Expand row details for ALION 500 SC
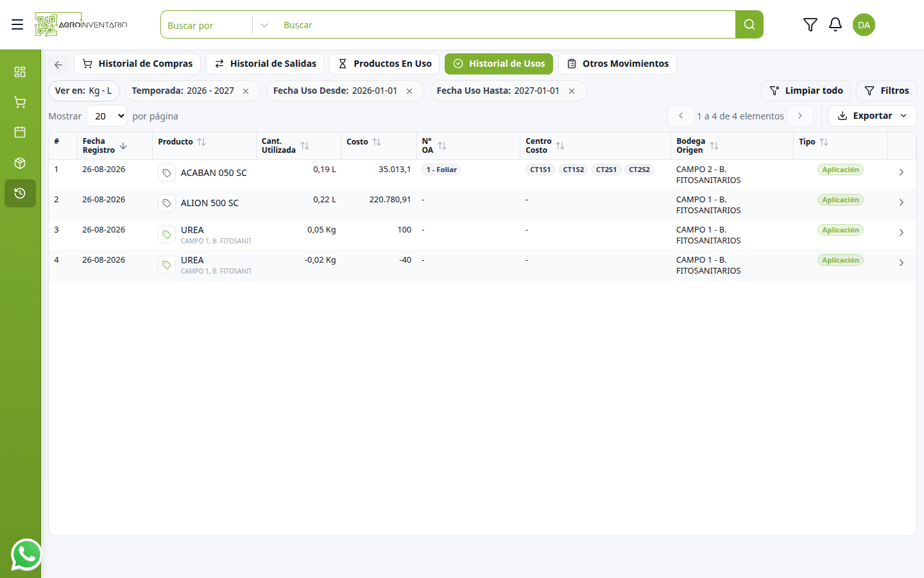This screenshot has height=578, width=924. [x=902, y=202]
